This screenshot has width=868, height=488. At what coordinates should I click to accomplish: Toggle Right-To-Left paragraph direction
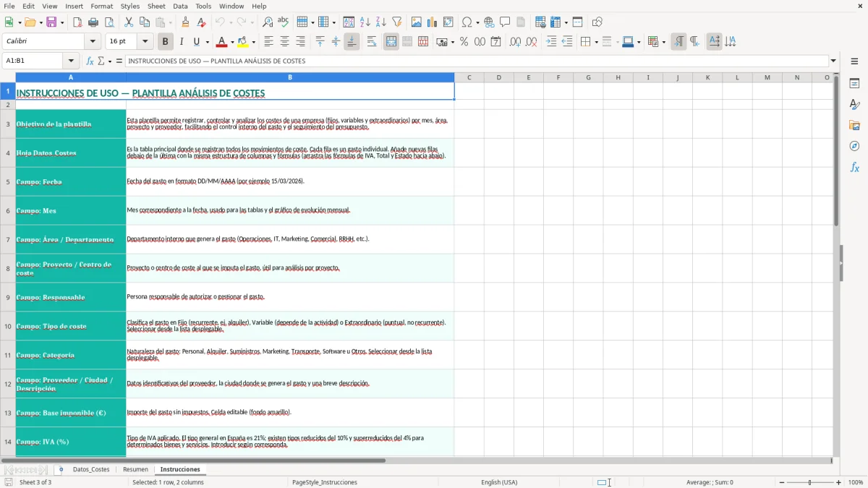[694, 42]
